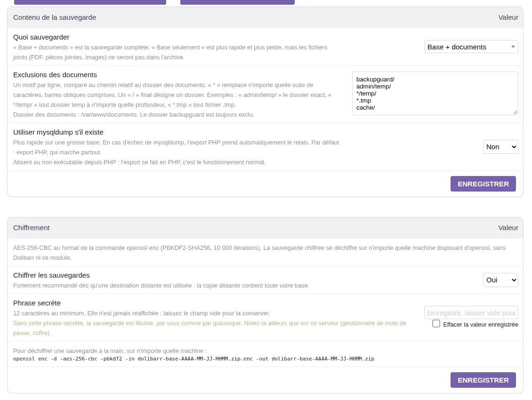Click the "Dossier des documents : /var/www/documents" line

(x=133, y=115)
